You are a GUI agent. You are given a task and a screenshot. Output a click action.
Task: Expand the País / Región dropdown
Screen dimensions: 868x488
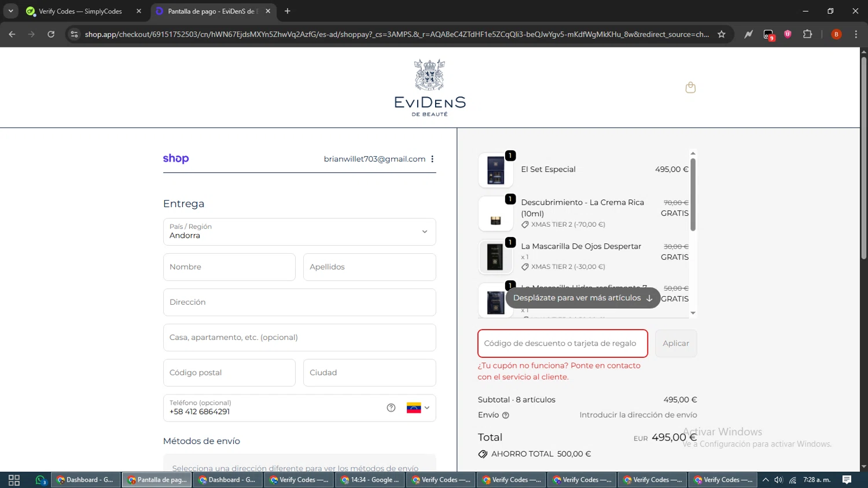click(x=299, y=232)
